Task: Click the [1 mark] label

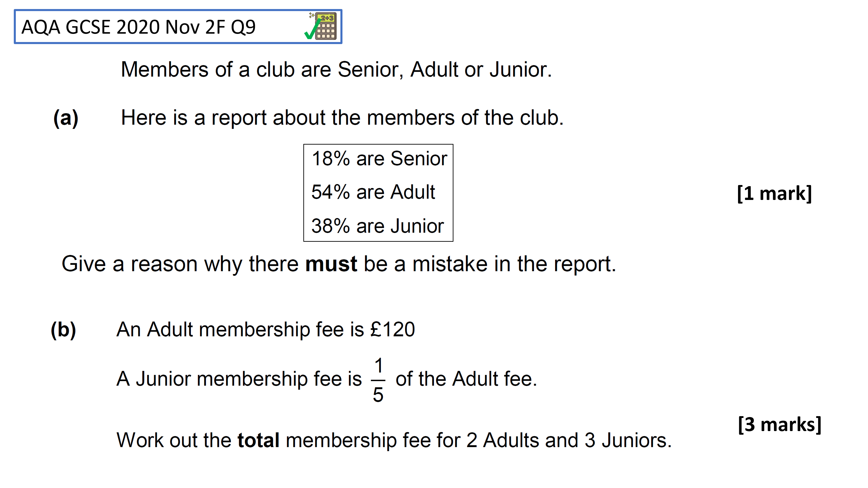Action: tap(775, 193)
